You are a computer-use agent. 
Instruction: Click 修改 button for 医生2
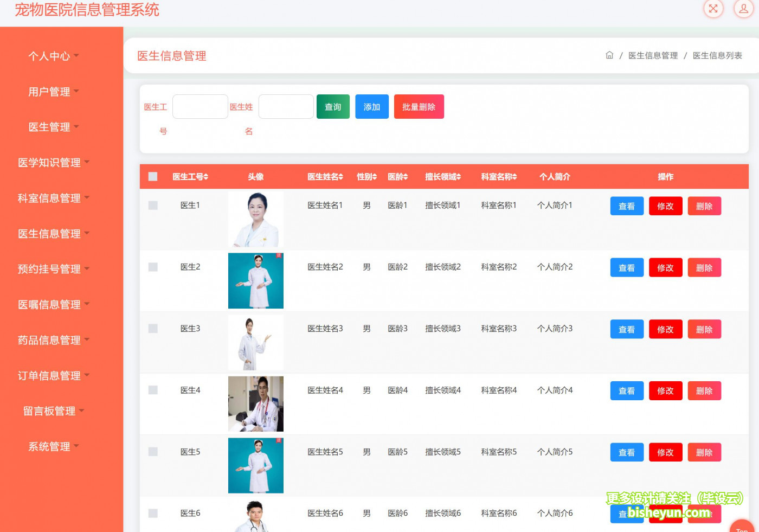(665, 267)
